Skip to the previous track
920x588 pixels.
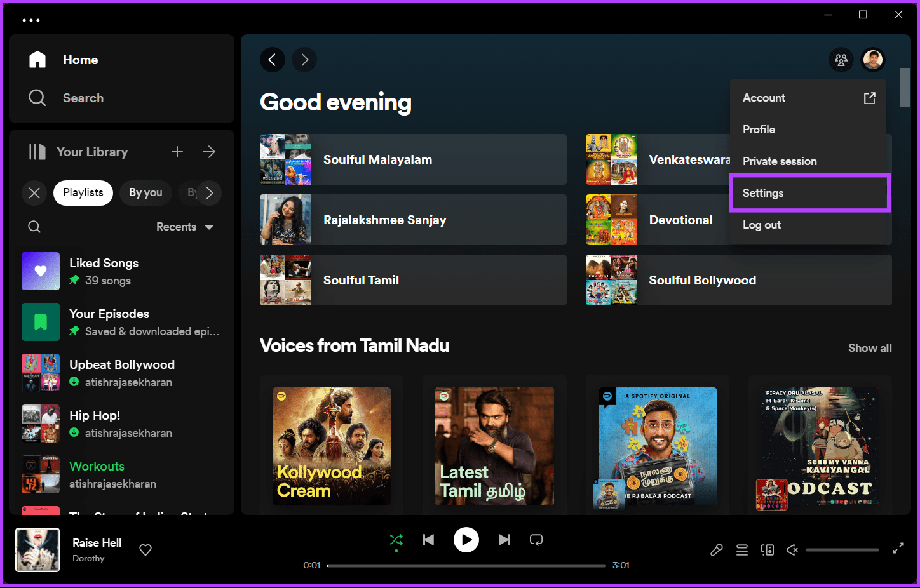(428, 540)
